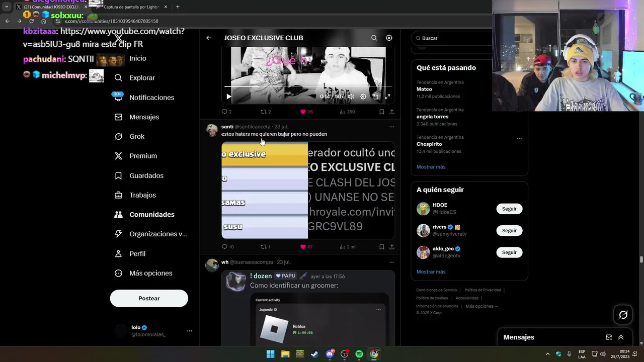Show more trends under Qué está pasando
The image size is (644, 362).
pos(431,167)
